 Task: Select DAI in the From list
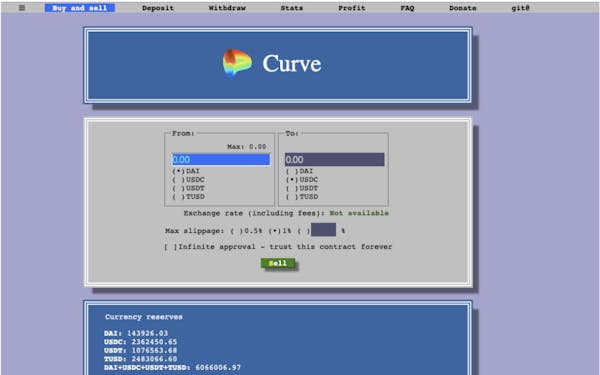186,171
